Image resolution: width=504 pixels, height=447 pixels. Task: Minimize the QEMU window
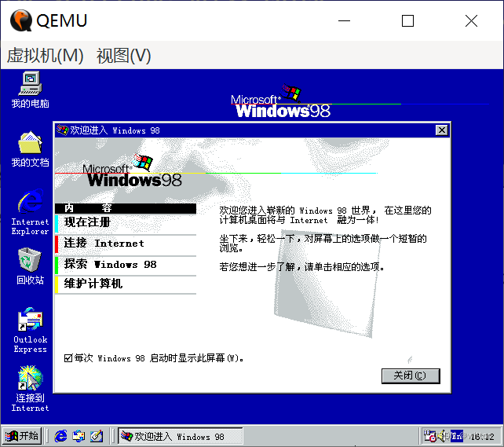pos(344,21)
